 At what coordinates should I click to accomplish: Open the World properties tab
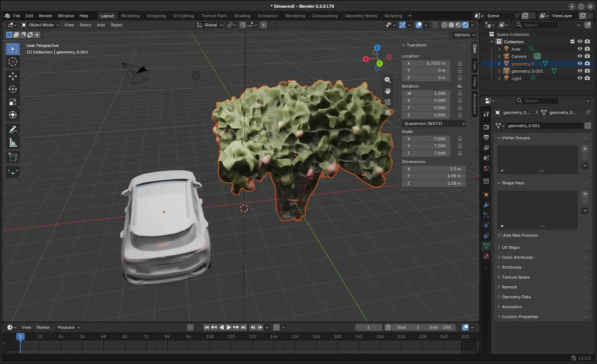[x=486, y=168]
